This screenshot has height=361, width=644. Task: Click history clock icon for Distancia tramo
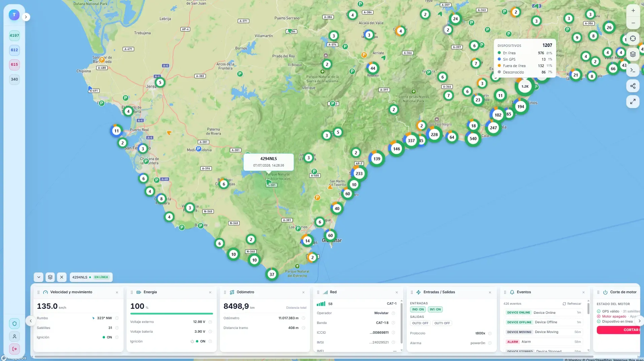(303, 328)
